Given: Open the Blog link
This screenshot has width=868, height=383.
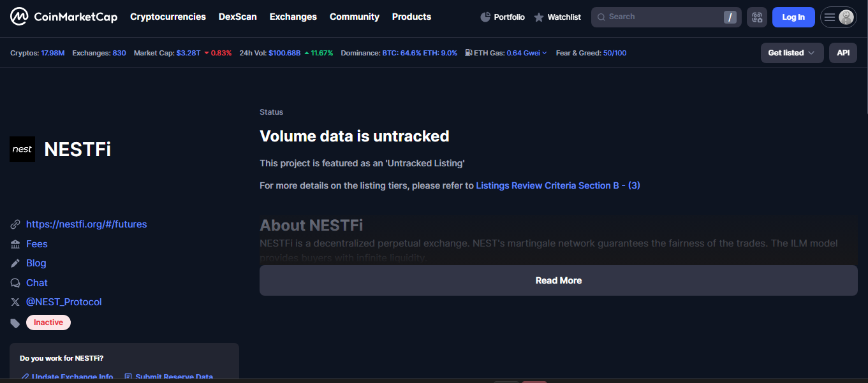Looking at the screenshot, I should tap(36, 263).
